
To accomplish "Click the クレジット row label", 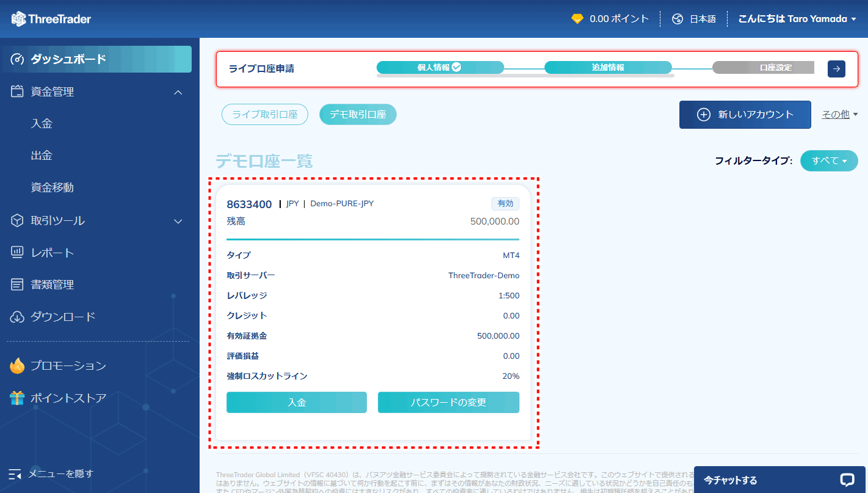I will coord(247,315).
